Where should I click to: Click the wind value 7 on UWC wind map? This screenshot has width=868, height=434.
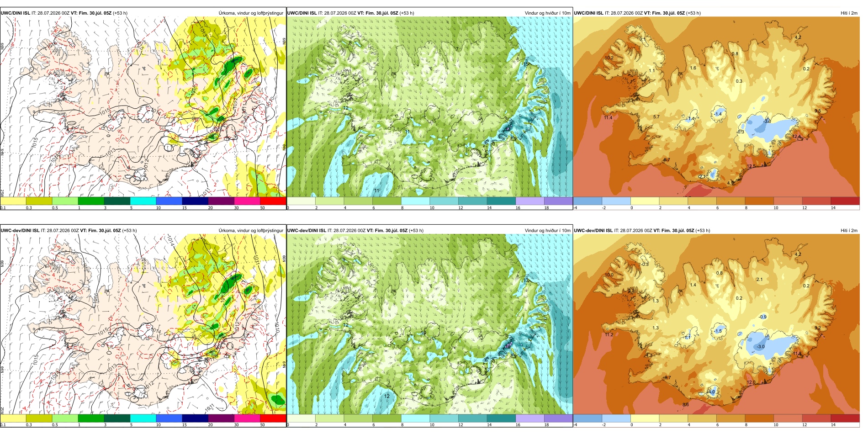point(457,49)
